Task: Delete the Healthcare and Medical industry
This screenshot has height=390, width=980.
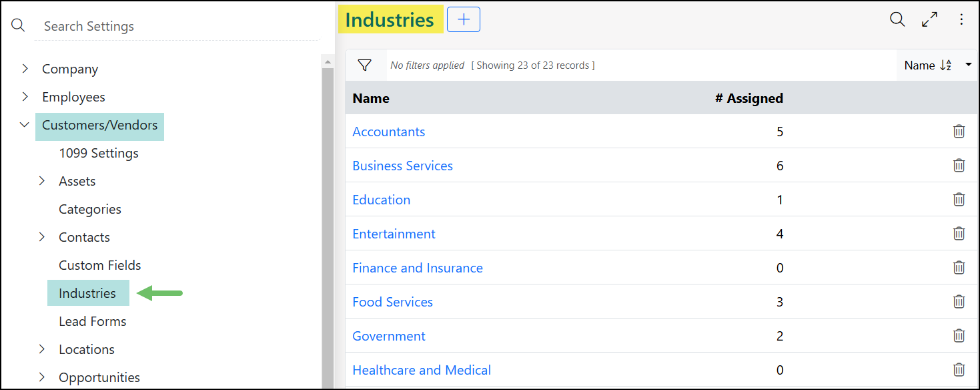Action: (959, 369)
